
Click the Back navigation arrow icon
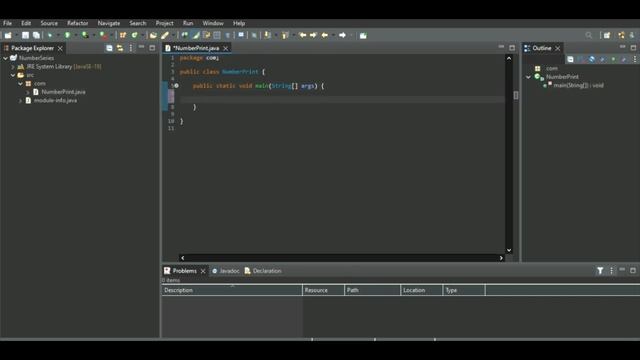pos(324,36)
